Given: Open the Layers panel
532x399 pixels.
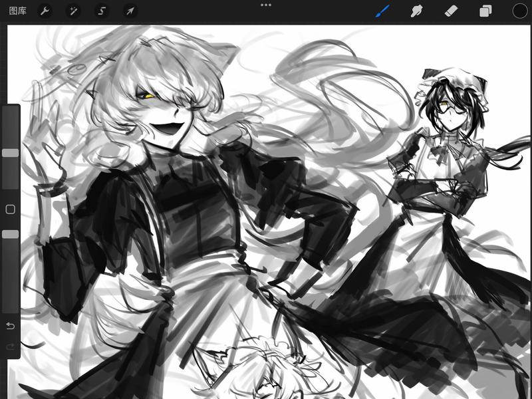Looking at the screenshot, I should pyautogui.click(x=485, y=11).
